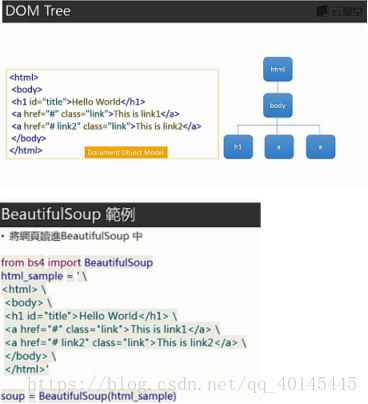Click the This is link2 anchor line in the yellow box
The height and width of the screenshot is (404, 368).
click(x=106, y=126)
